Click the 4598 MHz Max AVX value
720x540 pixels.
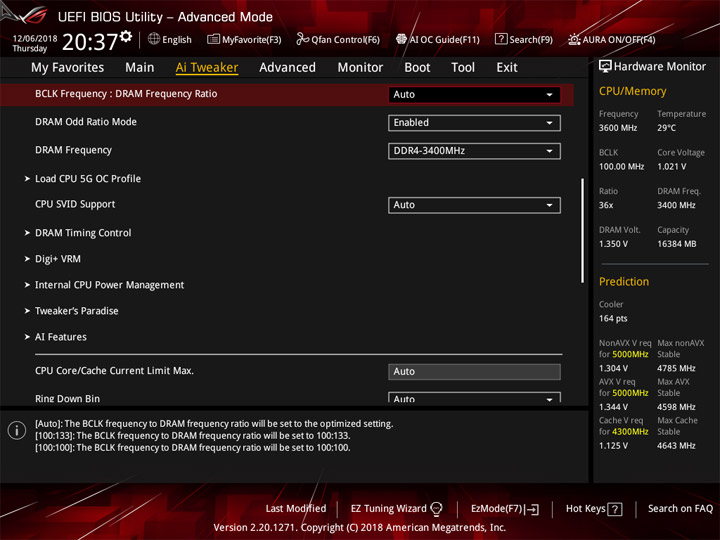(x=676, y=407)
